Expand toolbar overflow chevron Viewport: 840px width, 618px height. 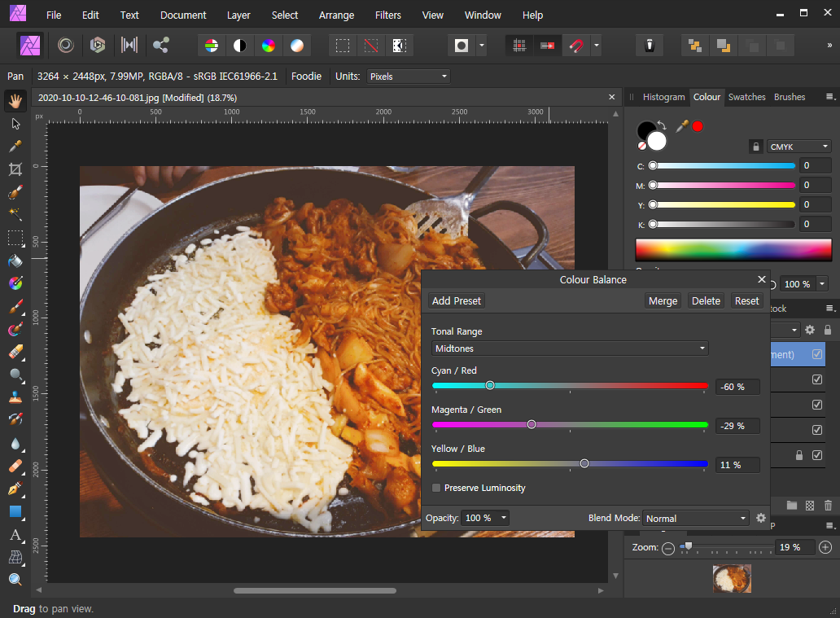829,46
